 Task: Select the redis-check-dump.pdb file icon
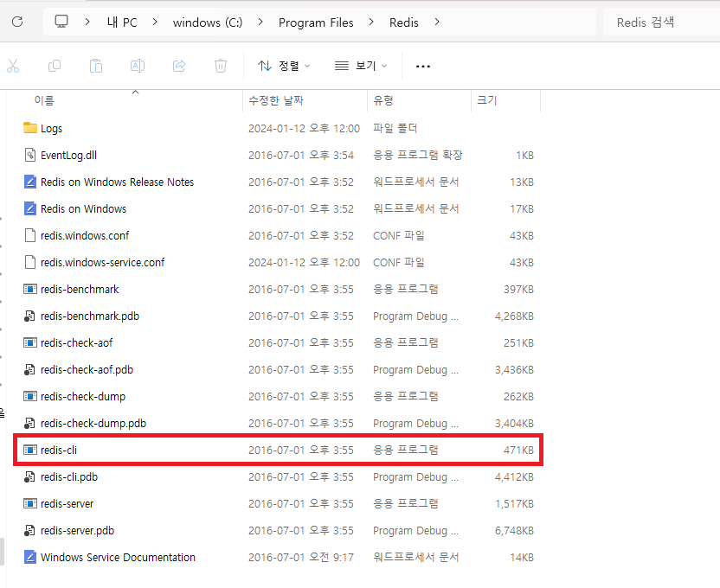click(x=29, y=424)
